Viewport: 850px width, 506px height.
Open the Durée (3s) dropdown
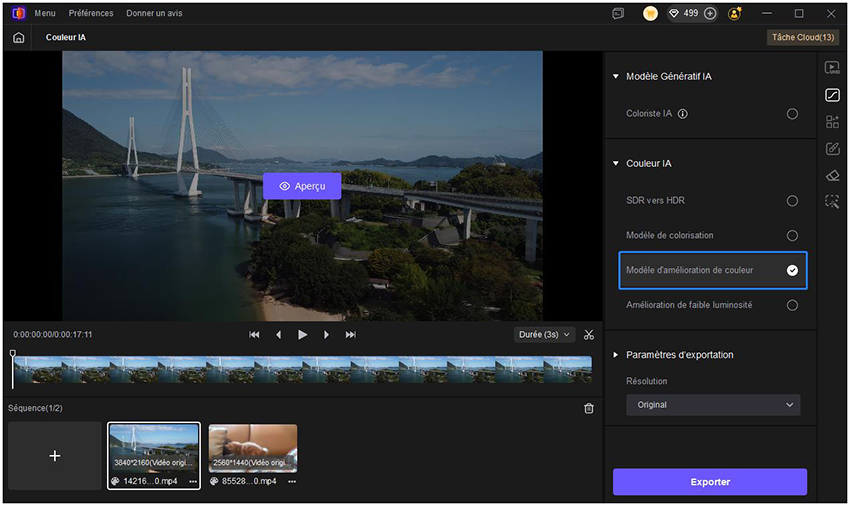tap(545, 335)
